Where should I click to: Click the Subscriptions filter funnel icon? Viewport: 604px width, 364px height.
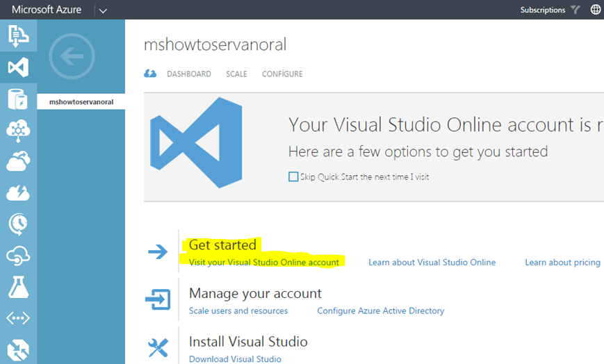(x=575, y=10)
